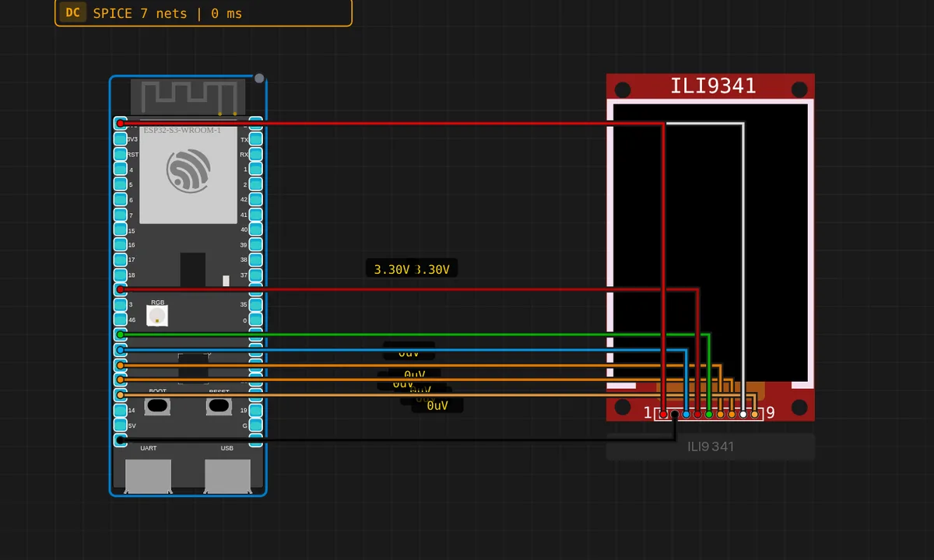Select the ESP32 right pin labeled 1
Viewport: 934px width, 560px height.
[256, 170]
